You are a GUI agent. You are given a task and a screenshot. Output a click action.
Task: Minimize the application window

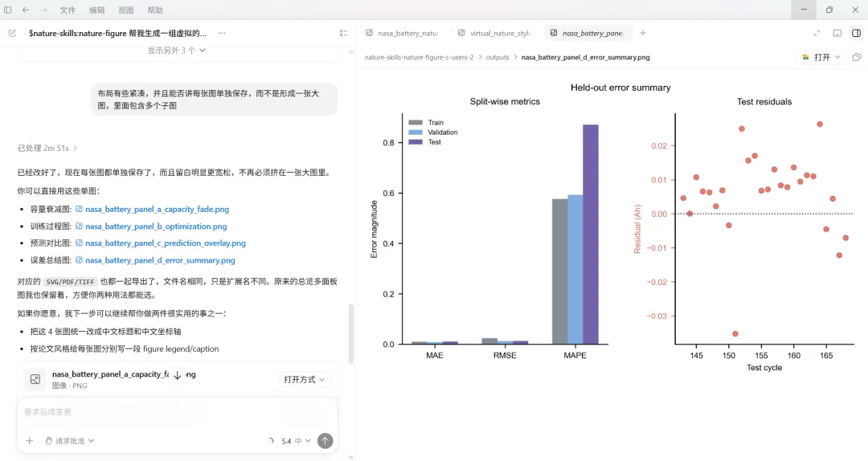[804, 10]
